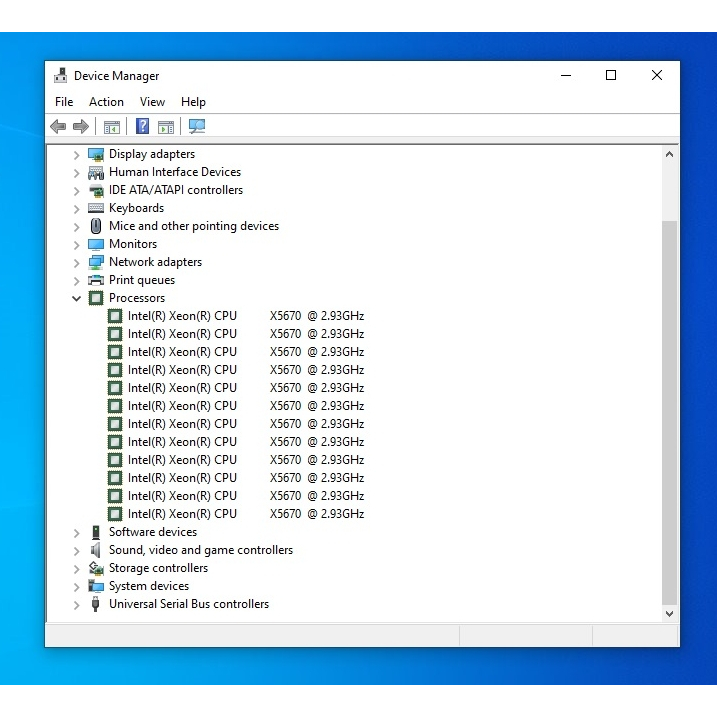717x717 pixels.
Task: Click the Display adapters category icon
Action: pos(96,155)
